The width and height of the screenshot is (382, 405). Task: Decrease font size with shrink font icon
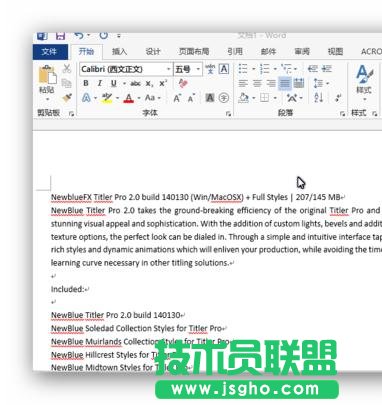[191, 98]
